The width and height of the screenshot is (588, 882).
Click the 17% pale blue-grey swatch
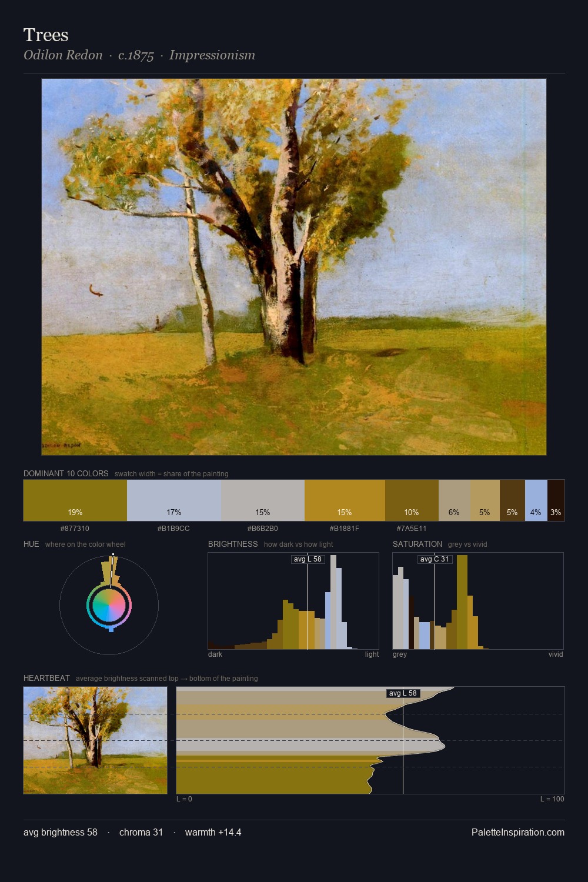click(174, 500)
